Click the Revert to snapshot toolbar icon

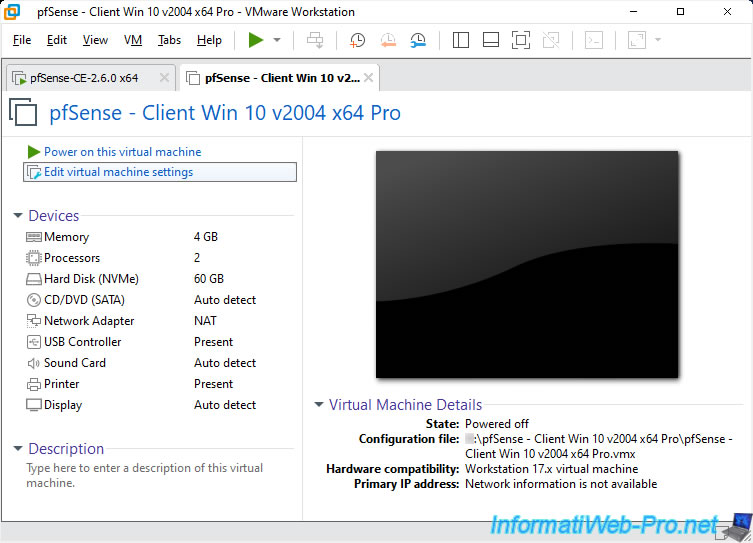point(388,40)
